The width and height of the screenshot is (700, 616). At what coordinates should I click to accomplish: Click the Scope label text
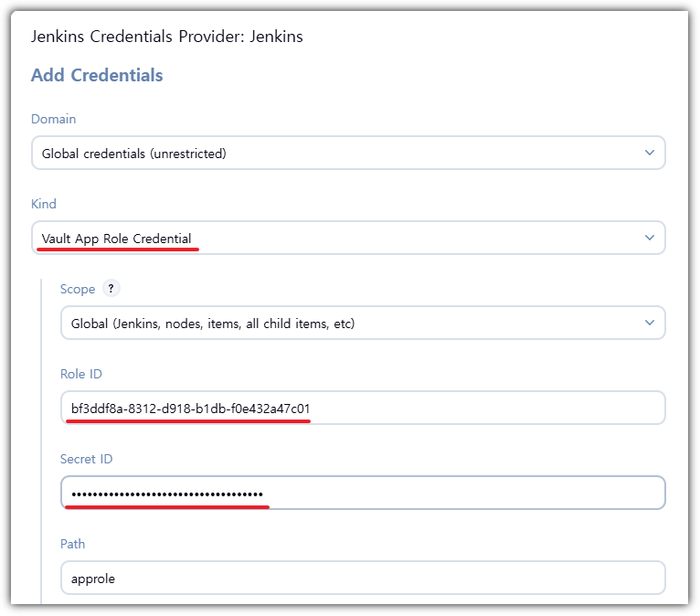(x=78, y=289)
